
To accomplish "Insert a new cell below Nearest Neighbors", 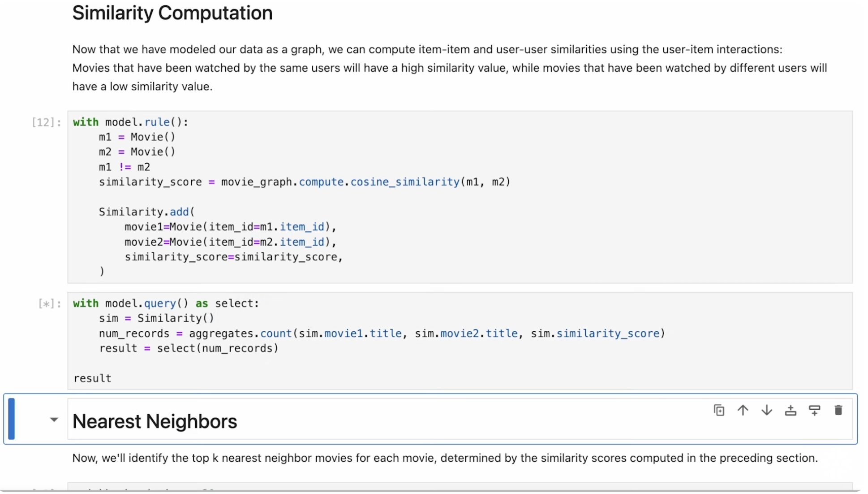I will click(x=814, y=410).
